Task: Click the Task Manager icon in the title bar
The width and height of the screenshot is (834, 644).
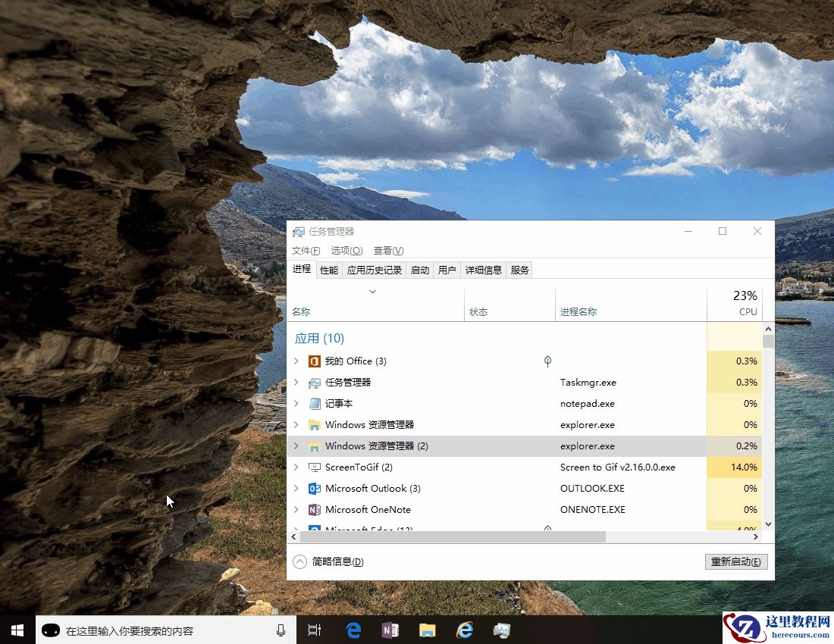Action: [x=297, y=231]
